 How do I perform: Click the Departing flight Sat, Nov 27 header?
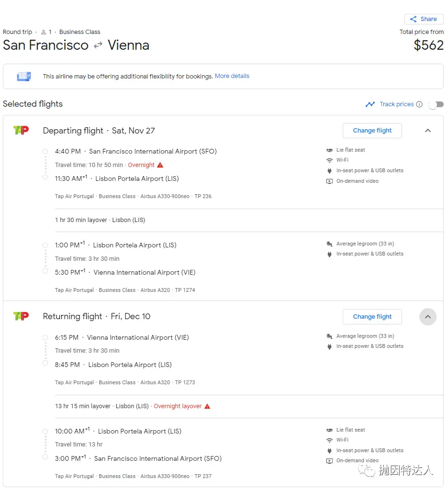coord(99,131)
